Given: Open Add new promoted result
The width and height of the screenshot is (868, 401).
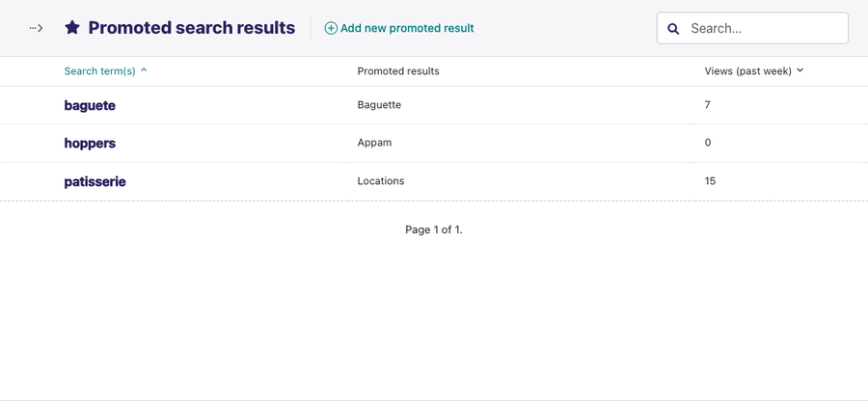Looking at the screenshot, I should (399, 28).
